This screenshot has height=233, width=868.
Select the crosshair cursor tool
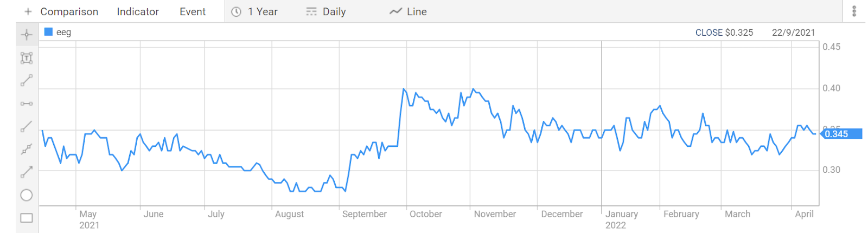(27, 35)
